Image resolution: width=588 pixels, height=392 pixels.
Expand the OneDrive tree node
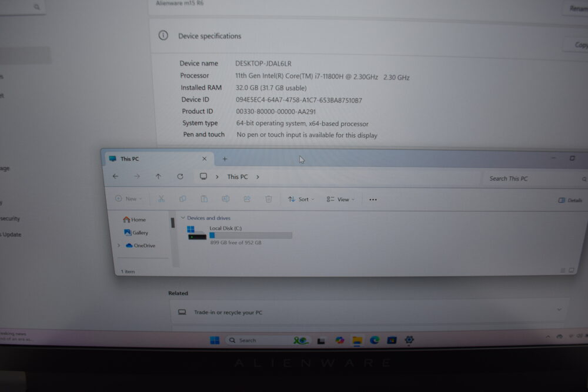(x=119, y=246)
